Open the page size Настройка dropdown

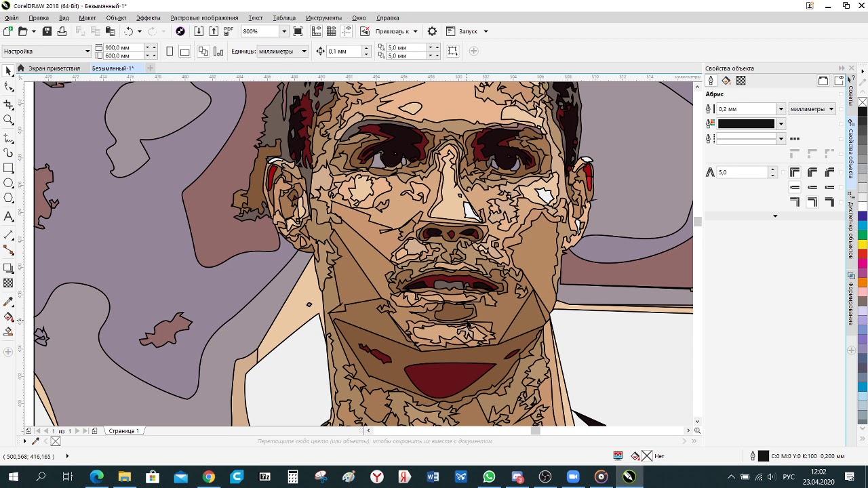pos(87,52)
